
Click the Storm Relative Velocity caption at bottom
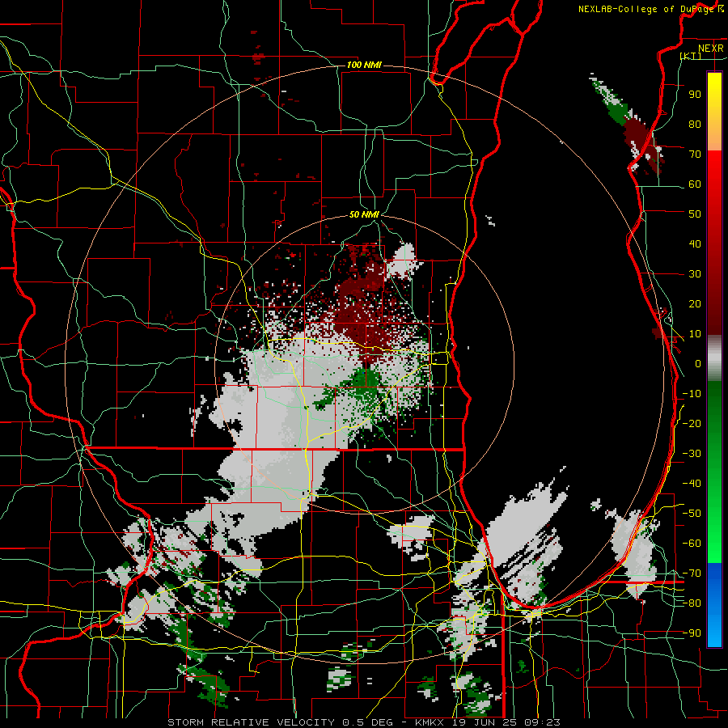pos(363,722)
